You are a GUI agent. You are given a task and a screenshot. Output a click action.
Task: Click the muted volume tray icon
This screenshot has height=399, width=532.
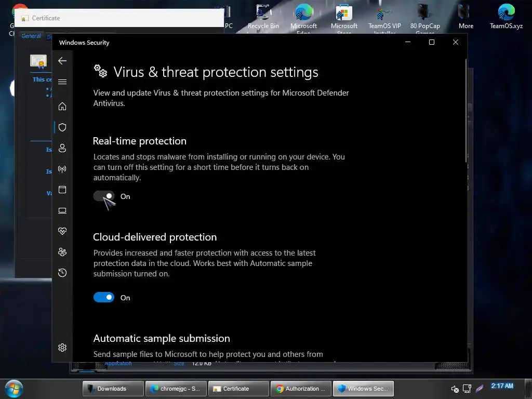(x=455, y=389)
